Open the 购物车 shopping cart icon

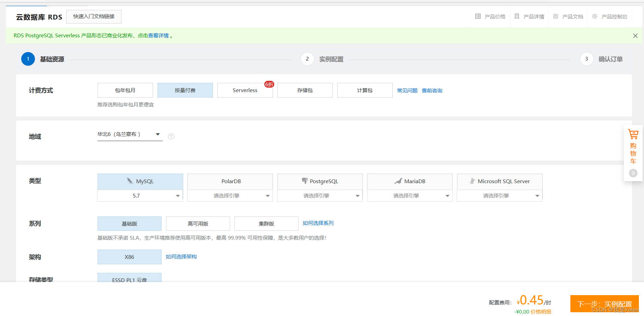point(633,134)
